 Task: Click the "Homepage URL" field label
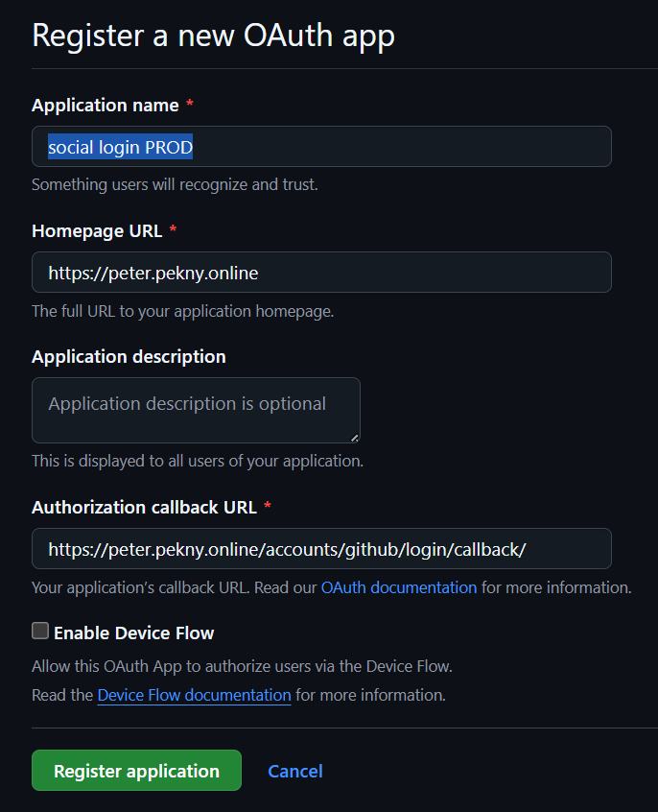pyautogui.click(x=97, y=231)
